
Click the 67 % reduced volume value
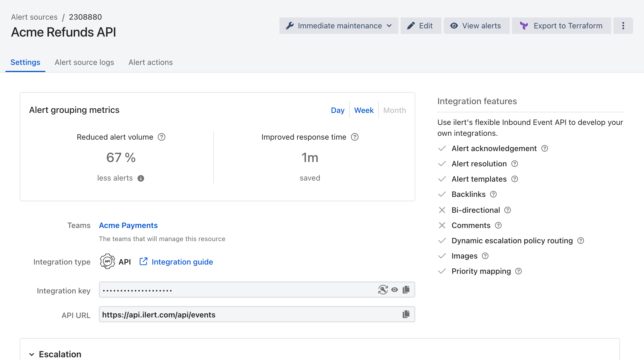(121, 158)
